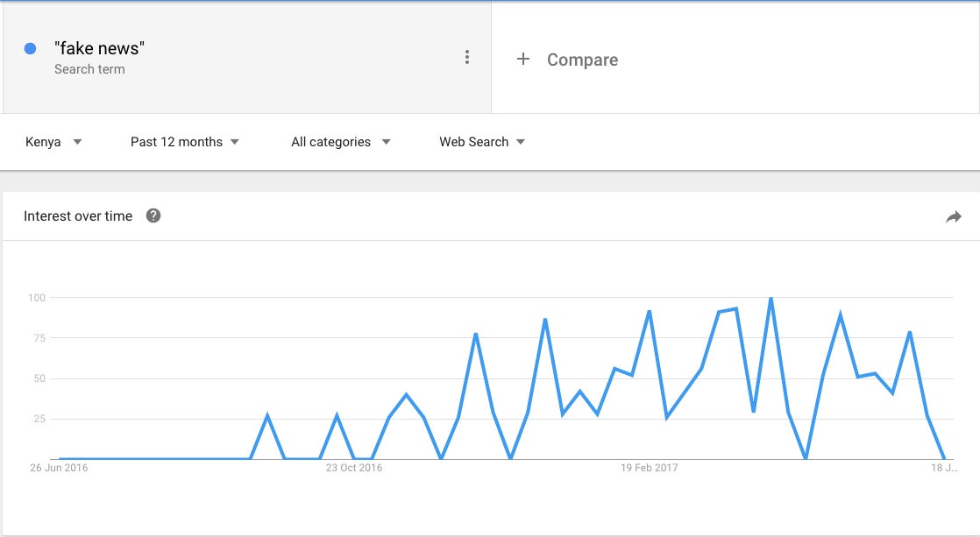Viewport: 980px width, 537px height.
Task: Open the Kenya region dropdown
Action: (53, 142)
